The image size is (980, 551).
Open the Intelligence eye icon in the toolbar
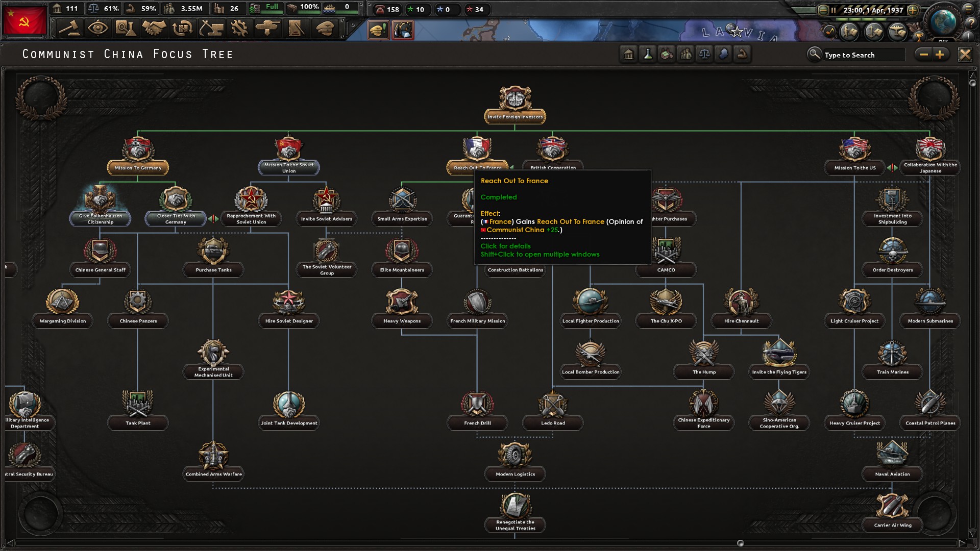[99, 29]
